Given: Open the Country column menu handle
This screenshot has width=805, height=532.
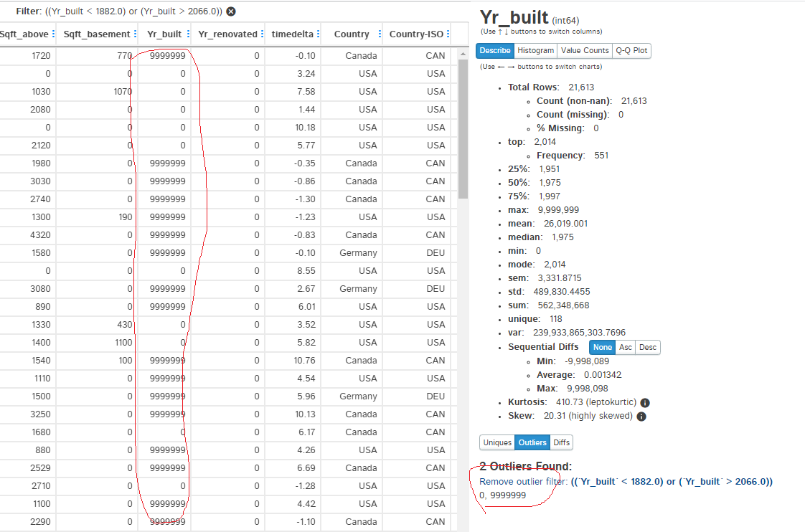Looking at the screenshot, I should pos(380,34).
